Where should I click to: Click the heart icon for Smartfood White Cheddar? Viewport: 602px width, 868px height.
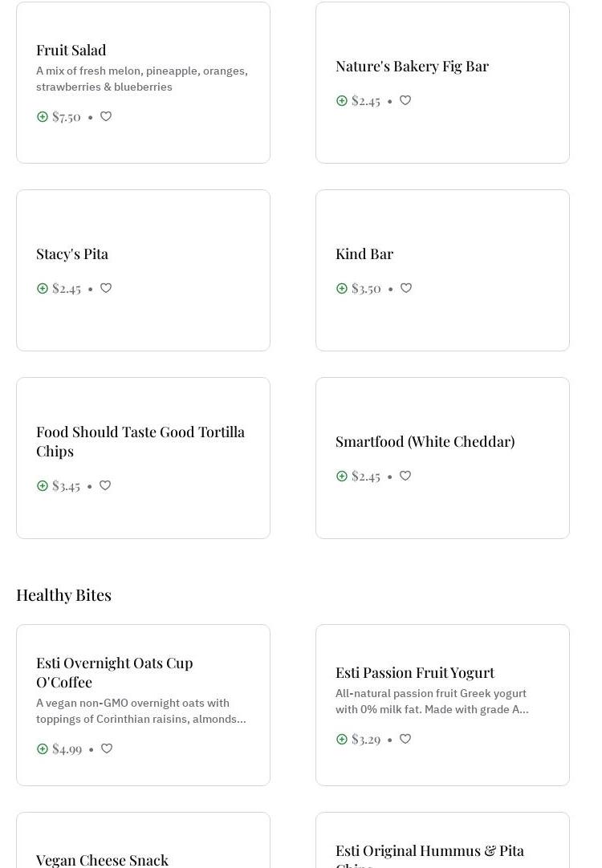pyautogui.click(x=405, y=477)
